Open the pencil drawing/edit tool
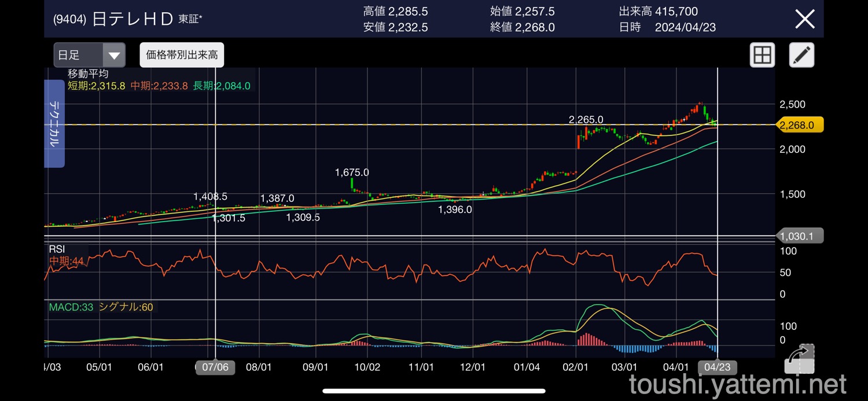868x401 pixels. (801, 56)
